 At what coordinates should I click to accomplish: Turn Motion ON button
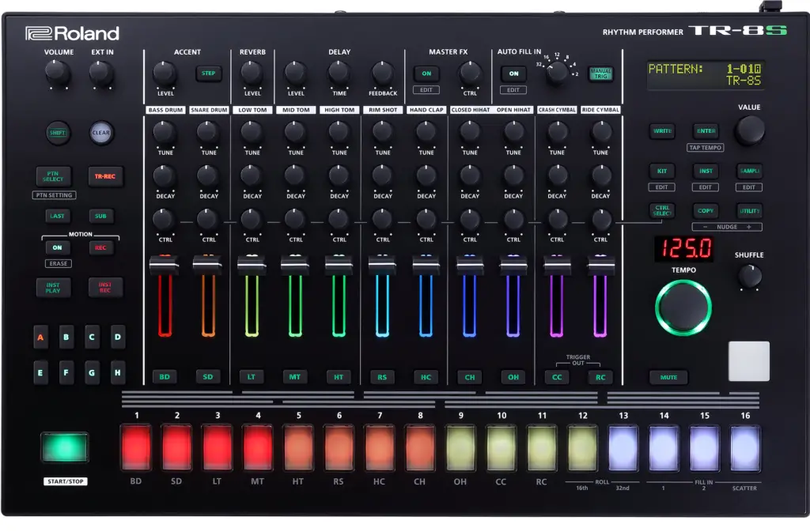click(x=57, y=247)
